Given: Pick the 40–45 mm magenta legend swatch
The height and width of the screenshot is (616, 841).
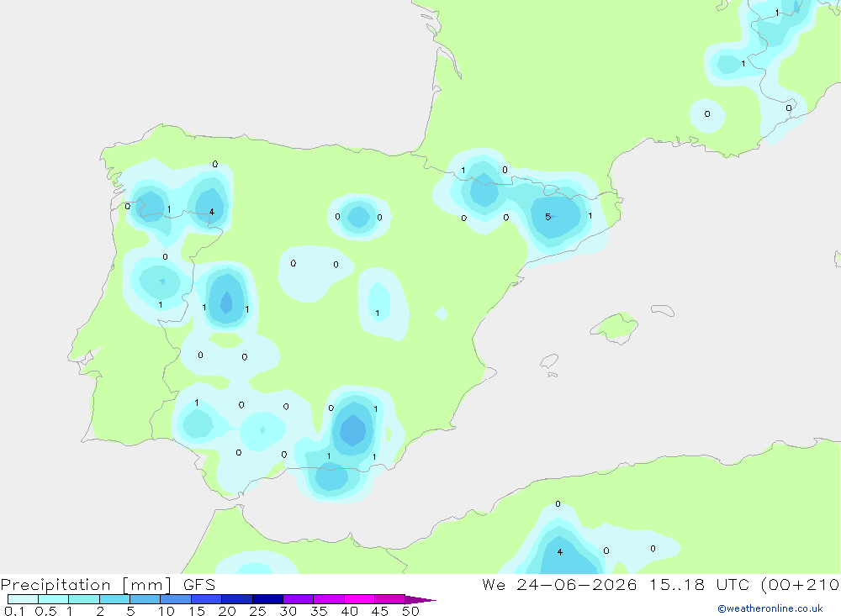Looking at the screenshot, I should [359, 599].
